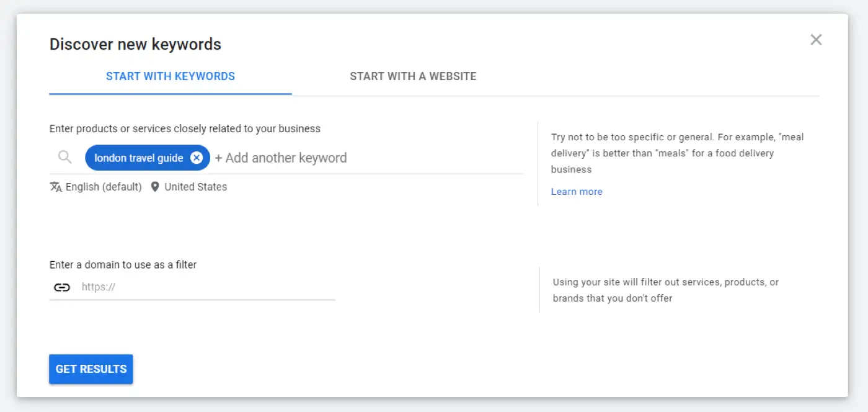Close the Discover new keywords dialog

816,40
